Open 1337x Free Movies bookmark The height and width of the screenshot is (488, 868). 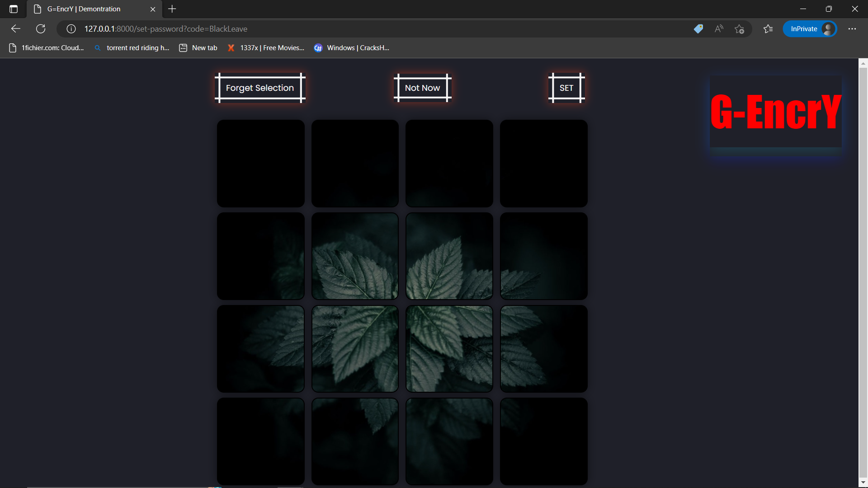point(266,48)
